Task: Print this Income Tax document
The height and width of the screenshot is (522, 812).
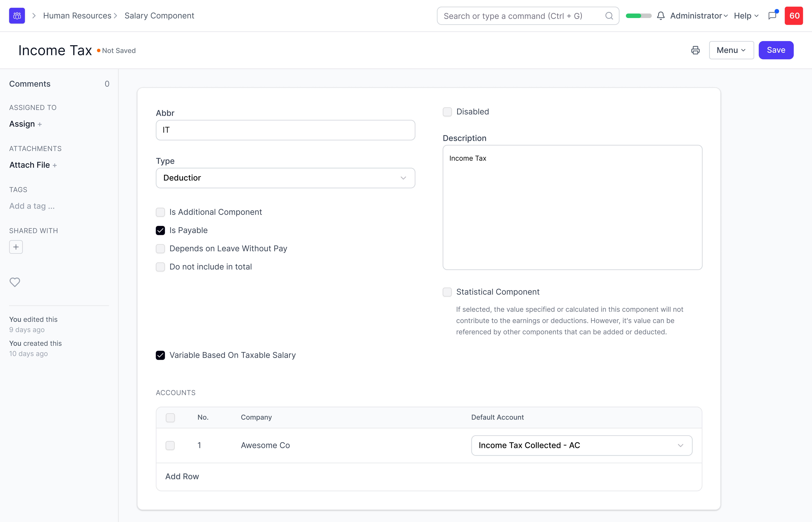Action: click(695, 50)
